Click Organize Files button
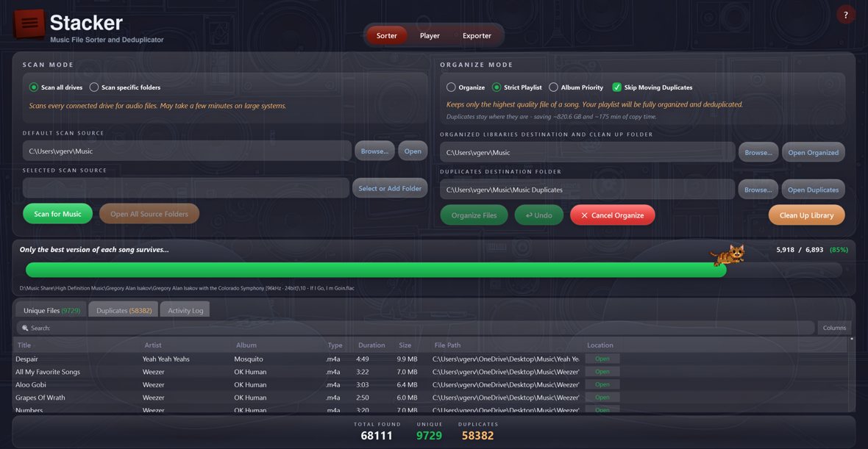868x449 pixels. [474, 215]
